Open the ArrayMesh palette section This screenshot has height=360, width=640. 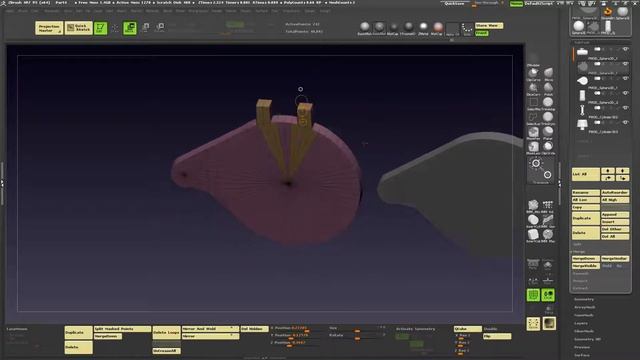tap(584, 307)
